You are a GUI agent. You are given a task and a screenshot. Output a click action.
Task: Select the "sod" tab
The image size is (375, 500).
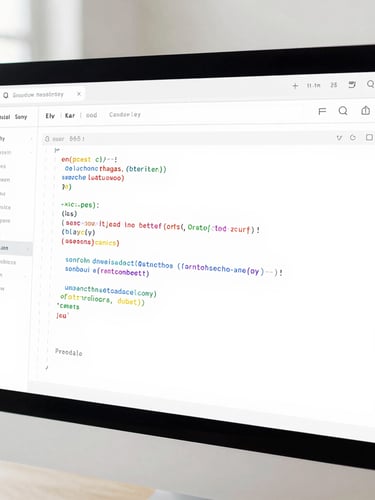(x=91, y=115)
